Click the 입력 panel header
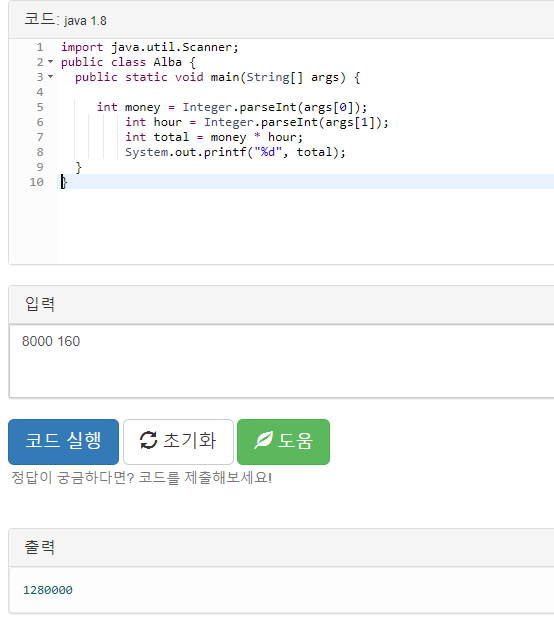 [x=281, y=304]
